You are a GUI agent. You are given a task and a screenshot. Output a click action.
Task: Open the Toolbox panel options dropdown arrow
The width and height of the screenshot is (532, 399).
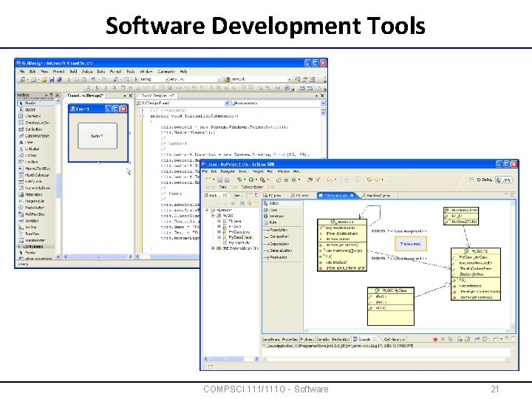click(x=46, y=95)
